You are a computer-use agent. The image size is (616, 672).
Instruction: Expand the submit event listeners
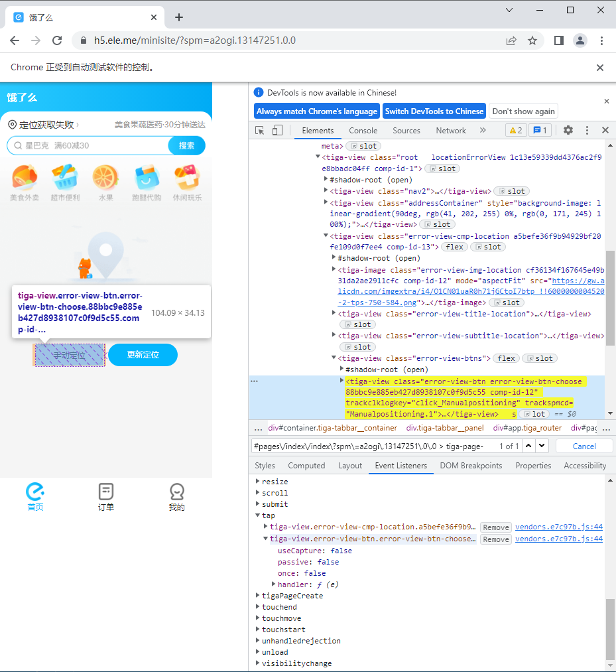[257, 504]
